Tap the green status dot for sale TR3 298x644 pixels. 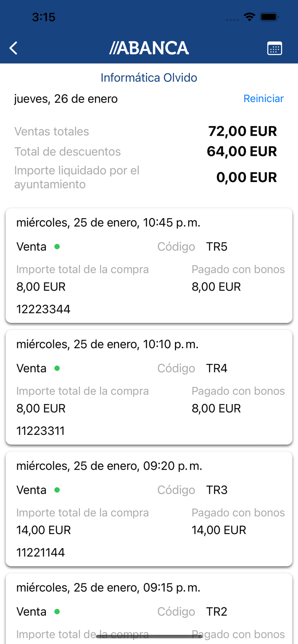coord(56,490)
